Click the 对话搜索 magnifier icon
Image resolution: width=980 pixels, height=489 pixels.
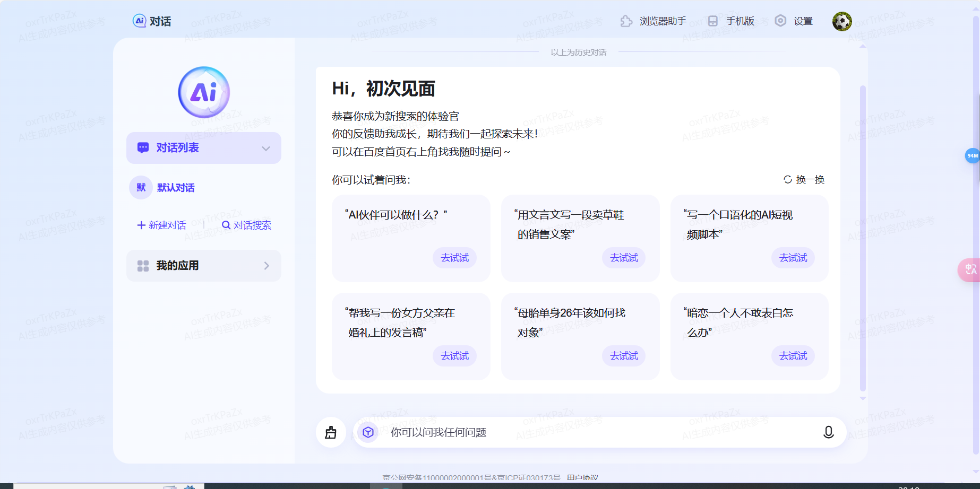pyautogui.click(x=227, y=225)
